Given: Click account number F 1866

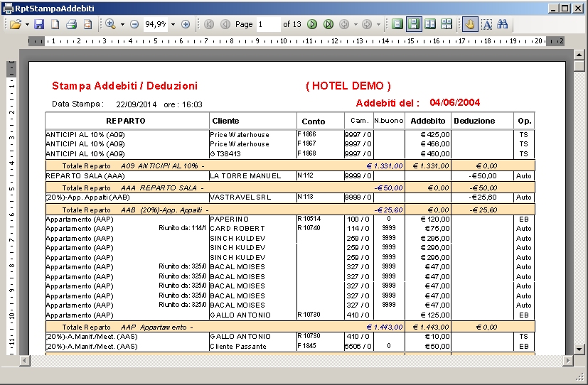Looking at the screenshot, I should click(x=306, y=134).
